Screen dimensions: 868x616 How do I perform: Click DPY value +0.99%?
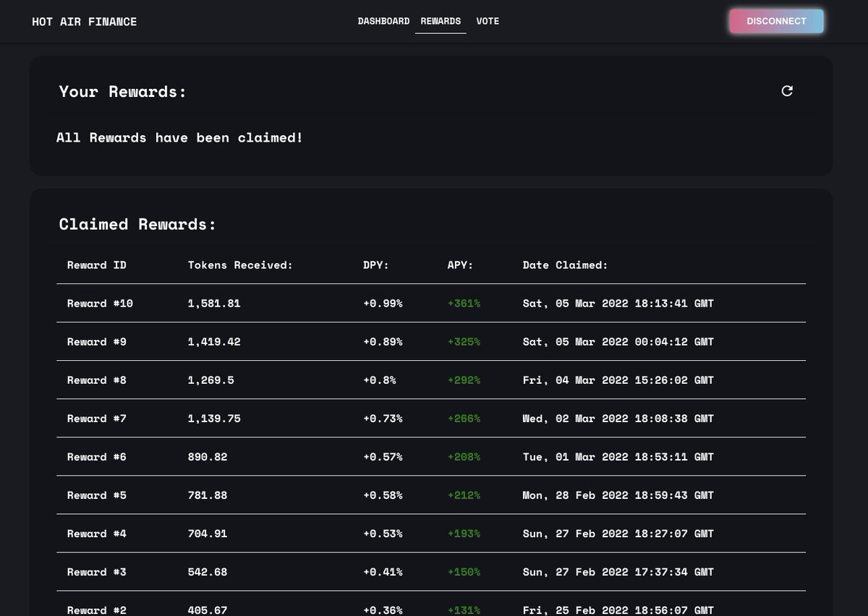click(x=383, y=304)
